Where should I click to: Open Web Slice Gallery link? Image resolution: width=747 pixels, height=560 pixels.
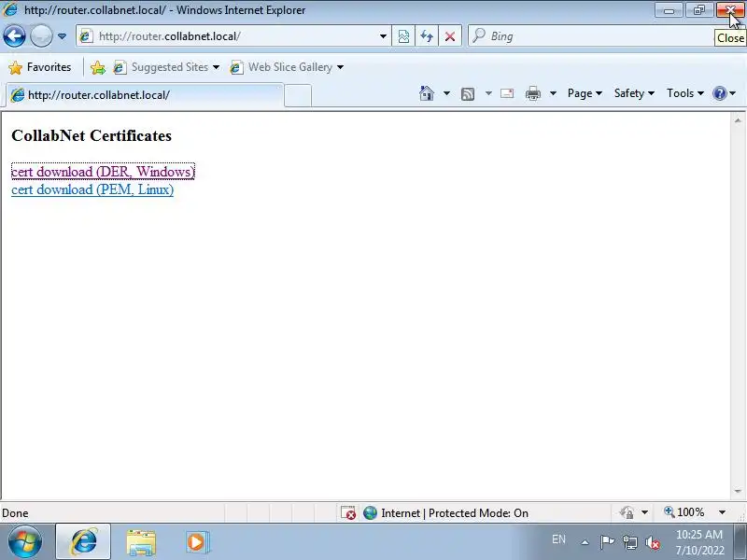pos(281,67)
